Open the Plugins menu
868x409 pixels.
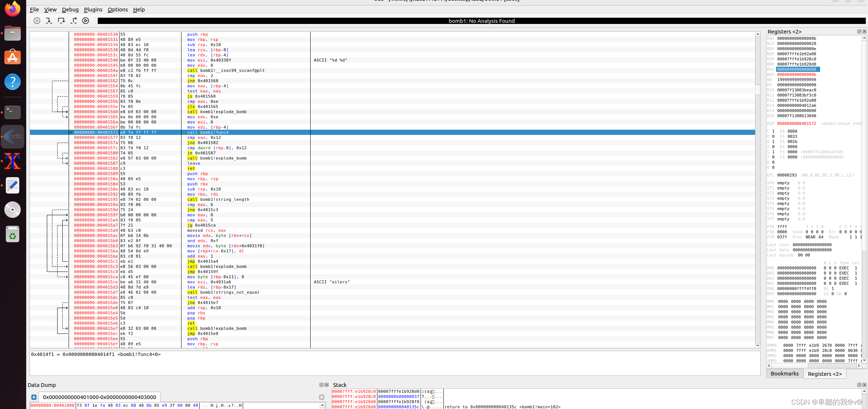tap(93, 10)
